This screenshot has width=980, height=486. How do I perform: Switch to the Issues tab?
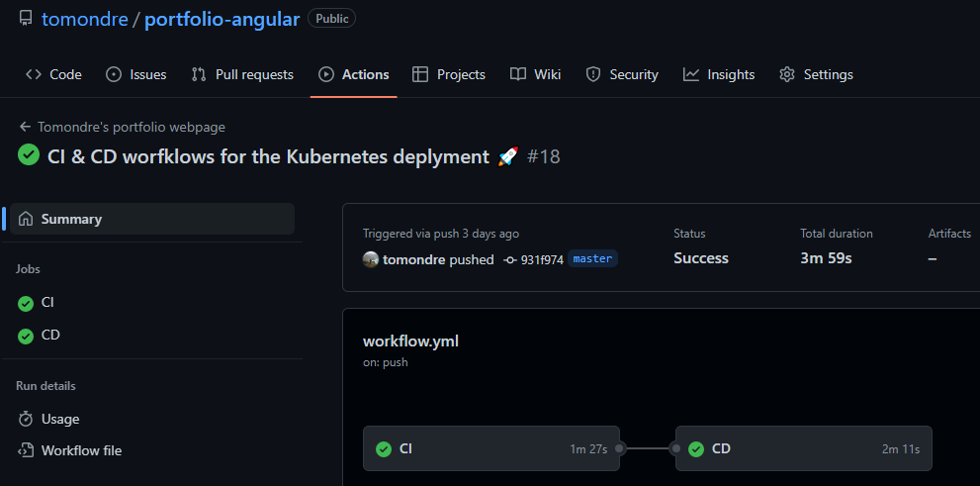click(x=136, y=74)
